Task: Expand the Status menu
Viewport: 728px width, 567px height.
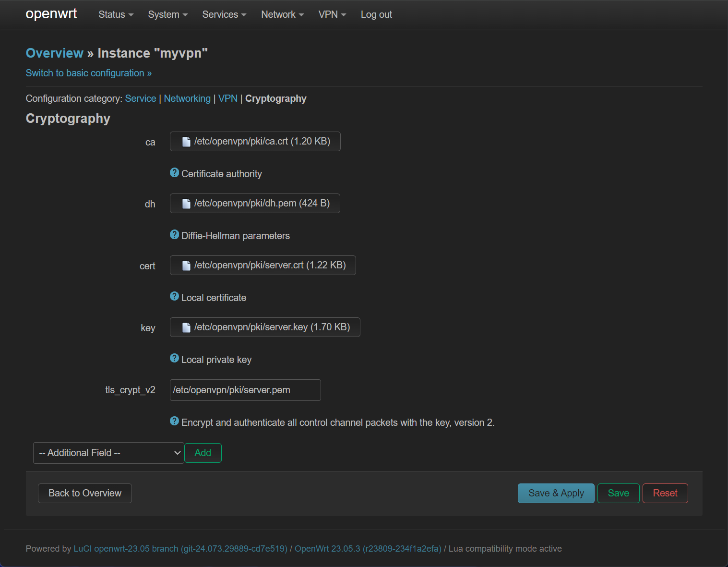Action: click(116, 14)
